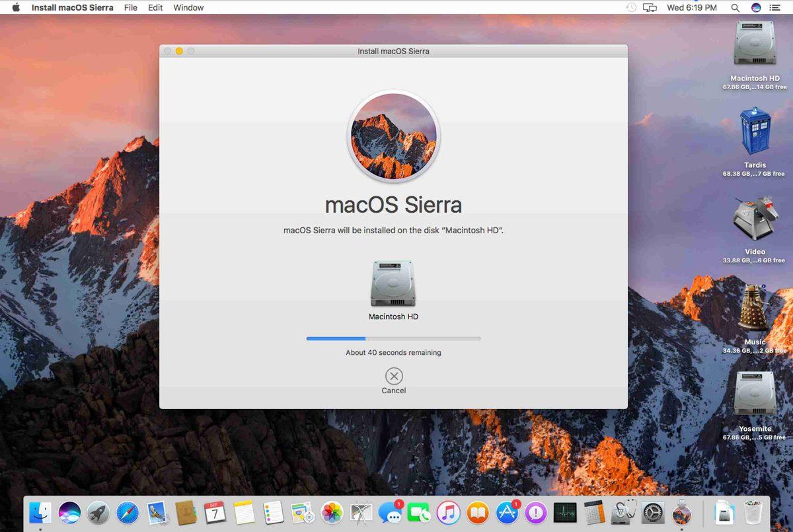Select the Macintosh HD disk in installer window
The image size is (793, 532).
pyautogui.click(x=393, y=284)
